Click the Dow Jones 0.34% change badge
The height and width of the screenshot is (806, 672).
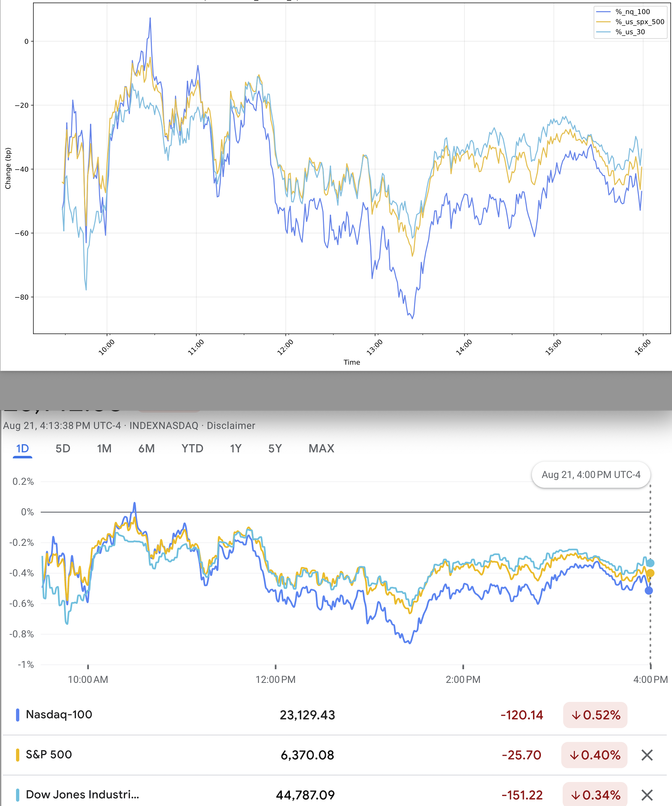click(x=594, y=795)
